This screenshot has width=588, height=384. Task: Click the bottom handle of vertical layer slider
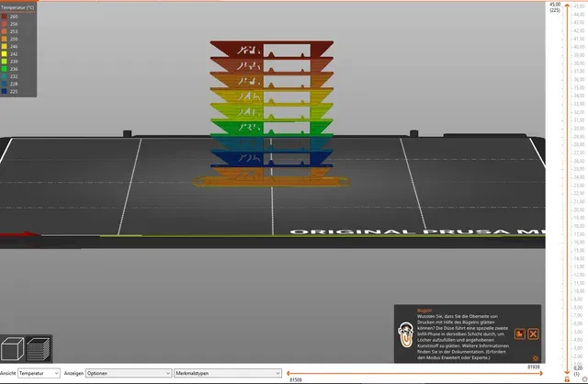567,372
